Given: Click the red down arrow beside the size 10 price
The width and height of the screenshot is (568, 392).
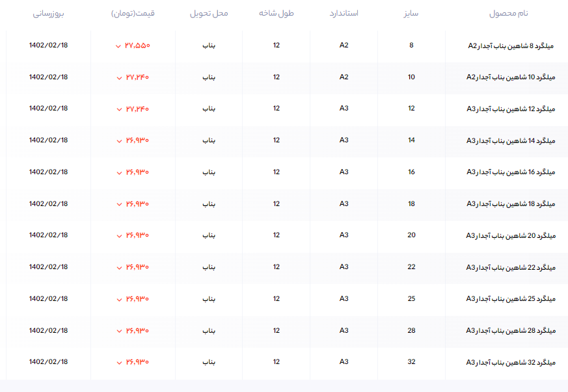Looking at the screenshot, I should [118, 78].
